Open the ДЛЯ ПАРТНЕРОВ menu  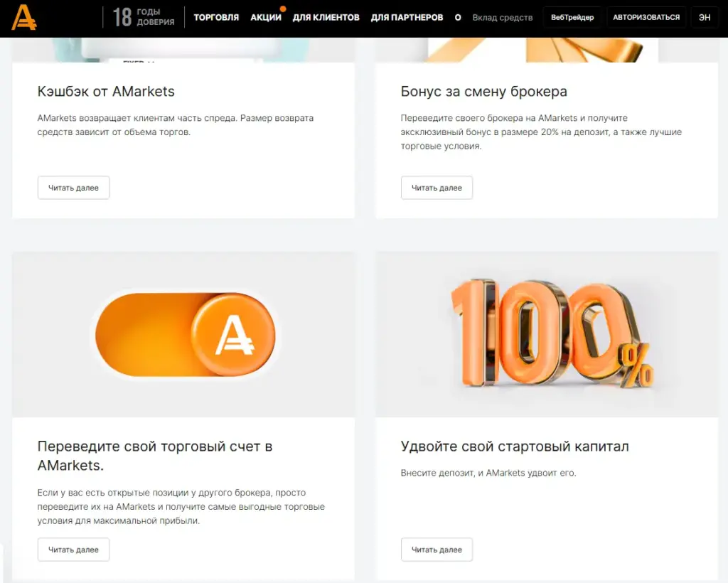tap(406, 17)
